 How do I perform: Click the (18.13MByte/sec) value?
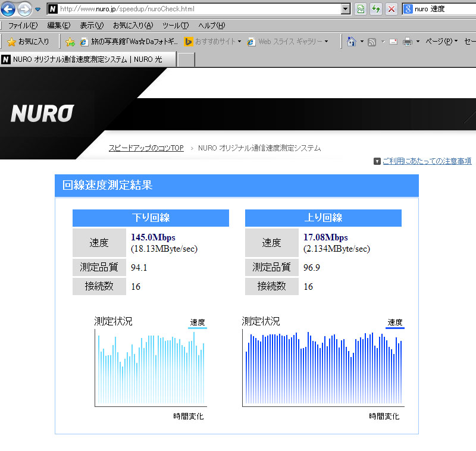click(164, 249)
